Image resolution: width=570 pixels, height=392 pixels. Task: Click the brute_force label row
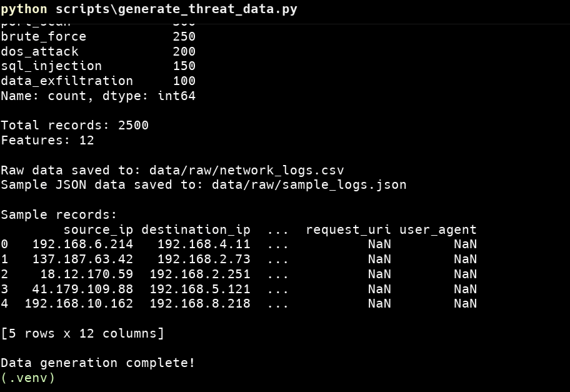[x=44, y=37]
